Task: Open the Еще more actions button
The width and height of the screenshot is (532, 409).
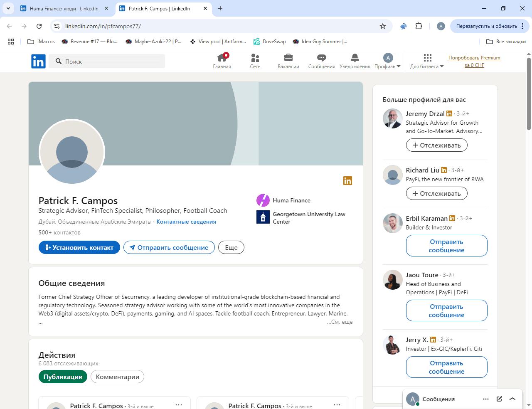Action: (231, 247)
